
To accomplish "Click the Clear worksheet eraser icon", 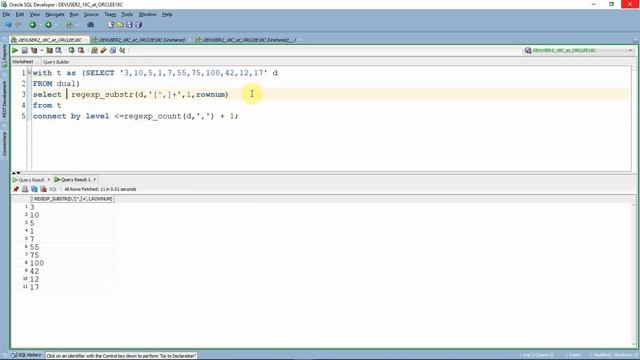I will pyautogui.click(x=113, y=50).
